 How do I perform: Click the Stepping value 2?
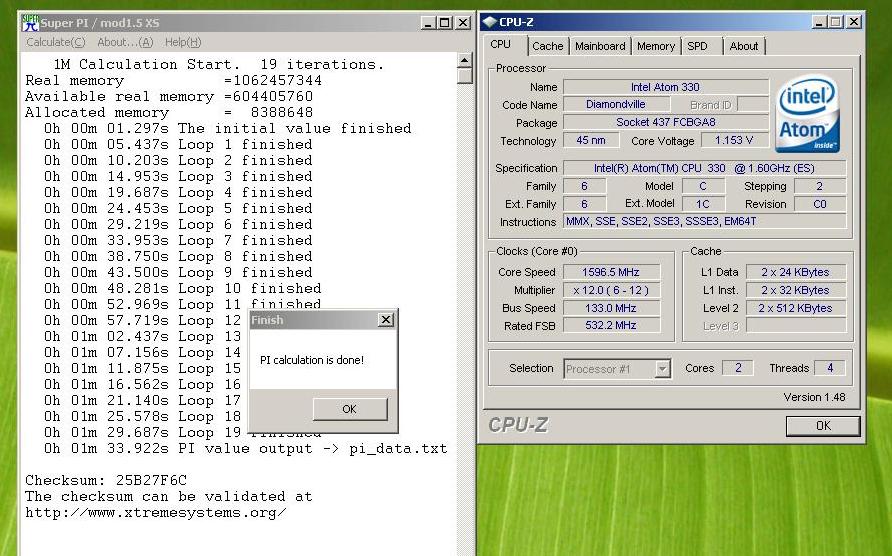pos(820,186)
